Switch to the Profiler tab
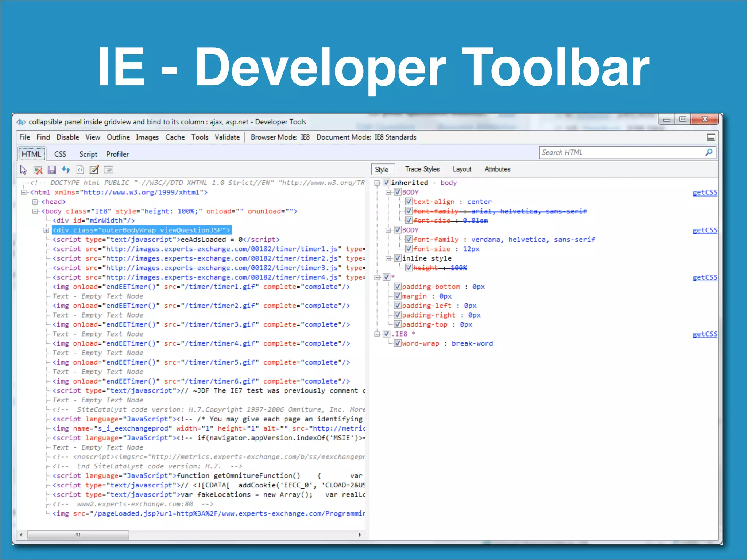Image resolution: width=747 pixels, height=560 pixels. tap(117, 154)
